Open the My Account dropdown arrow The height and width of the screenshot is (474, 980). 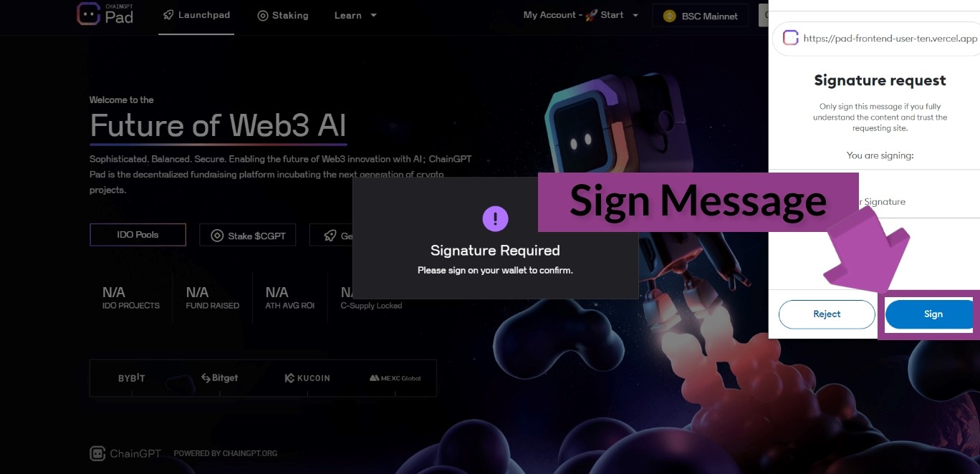[635, 15]
